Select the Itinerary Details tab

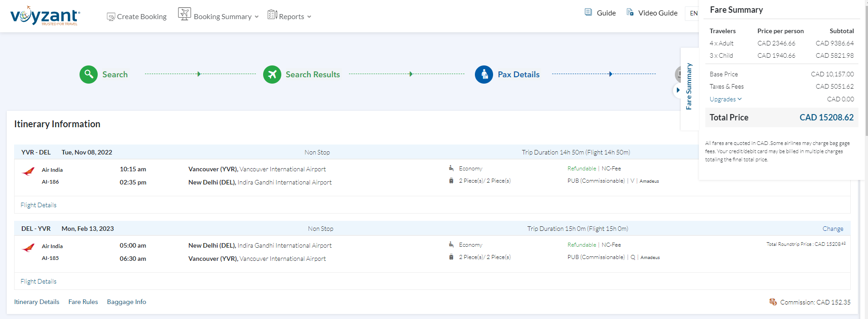tap(37, 302)
